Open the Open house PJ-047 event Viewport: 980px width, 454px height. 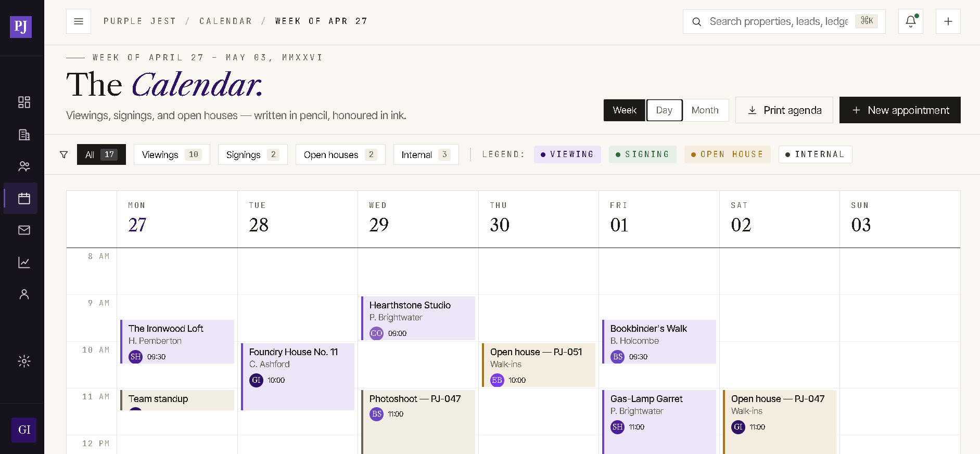tap(780, 422)
